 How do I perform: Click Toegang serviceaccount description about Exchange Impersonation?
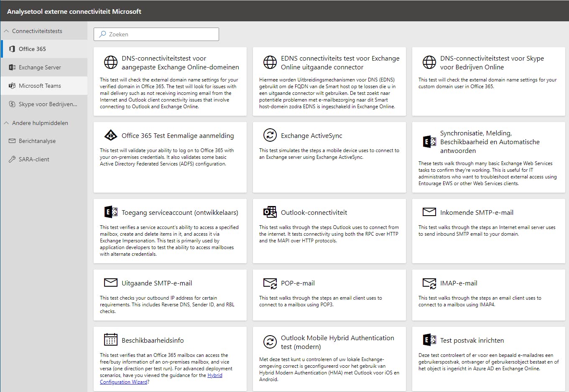tap(169, 241)
